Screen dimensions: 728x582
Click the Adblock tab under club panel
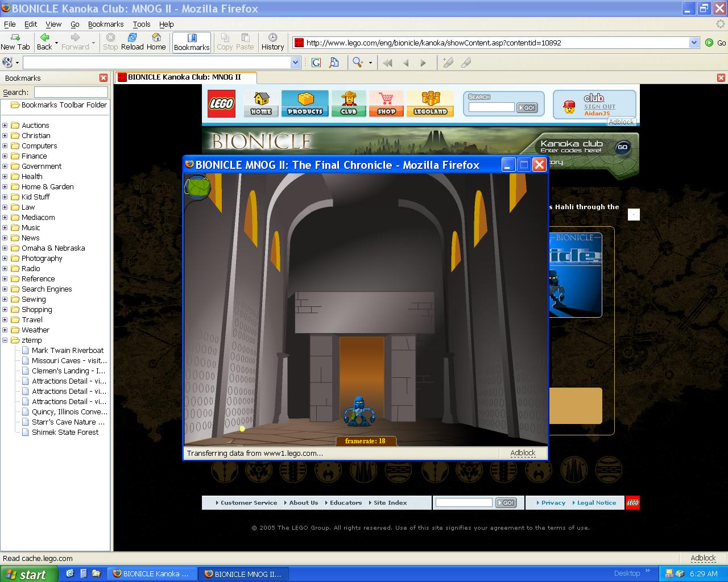point(621,122)
